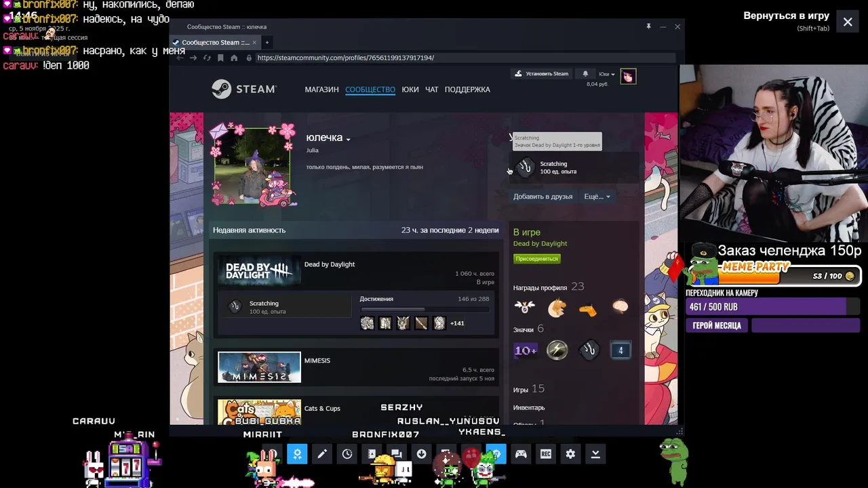The image size is (868, 488).
Task: Click Добавить в друзья button
Action: (x=542, y=197)
